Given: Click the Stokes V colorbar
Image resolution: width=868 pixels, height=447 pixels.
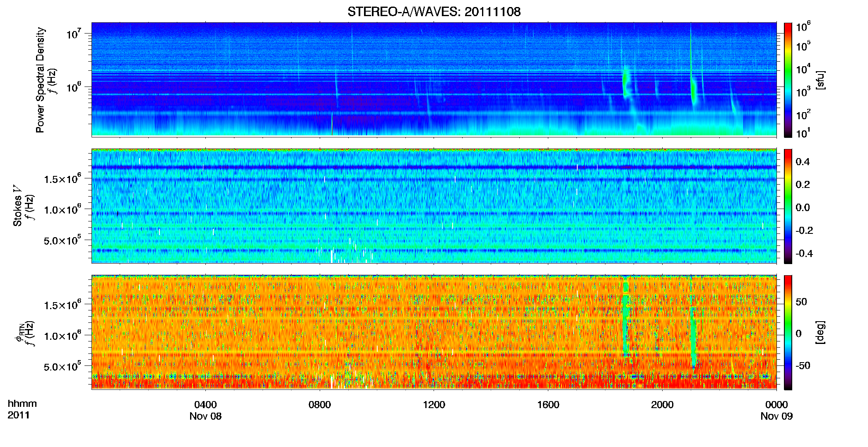Looking at the screenshot, I should [788, 206].
